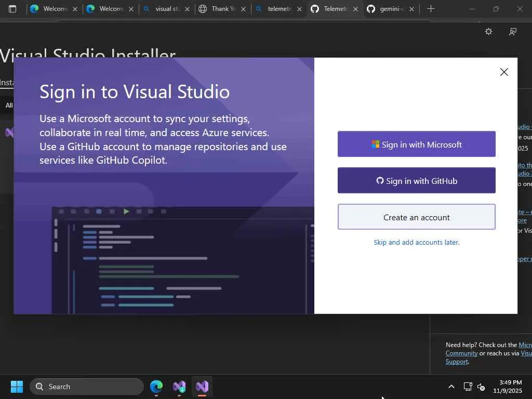Image resolution: width=532 pixels, height=399 pixels.
Task: Open the Windows Start menu
Action: (x=17, y=387)
